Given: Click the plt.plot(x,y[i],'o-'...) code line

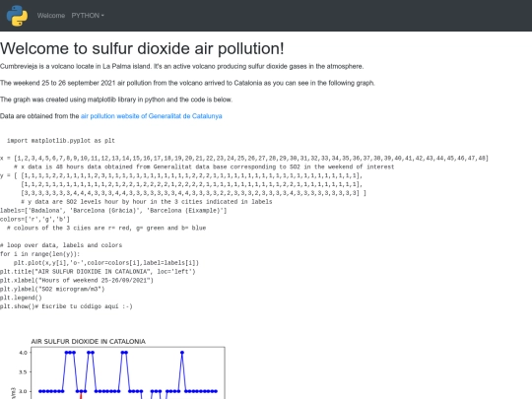Looking at the screenshot, I should 106,263.
